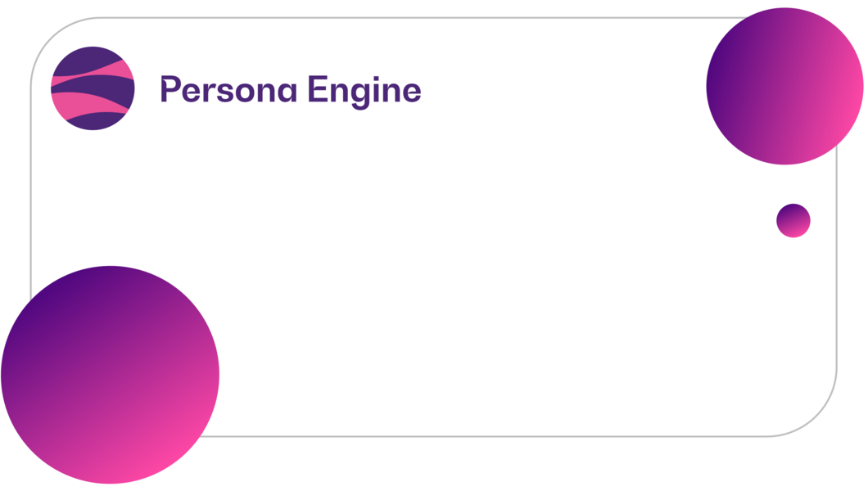Screen dimensions: 868x491
Task: Select the word "Persona" in the title
Action: tap(229, 89)
